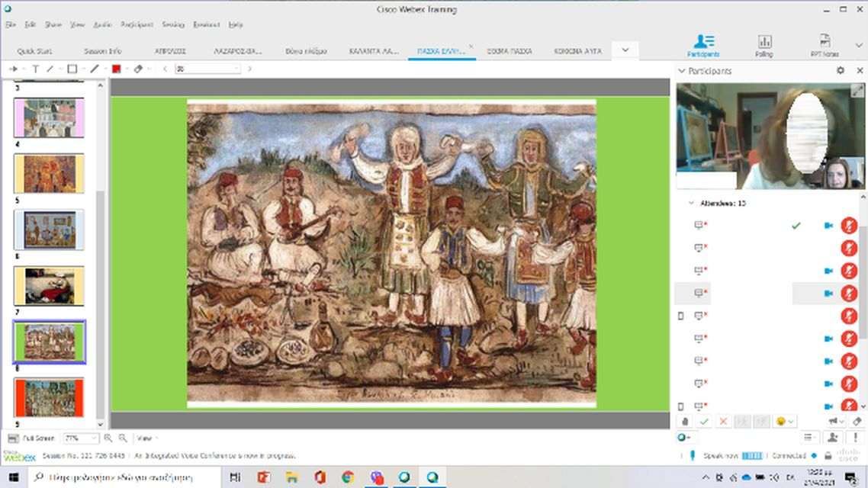Pick the red annotation color swatch
This screenshot has width=868, height=488.
point(116,69)
